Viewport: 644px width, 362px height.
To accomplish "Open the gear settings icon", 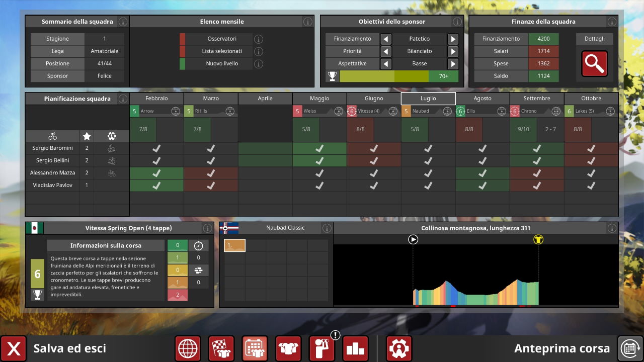I will coord(399,348).
